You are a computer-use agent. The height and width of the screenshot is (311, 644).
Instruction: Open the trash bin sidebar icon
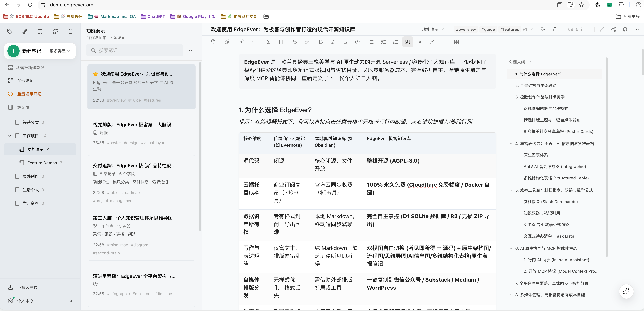pos(70,31)
